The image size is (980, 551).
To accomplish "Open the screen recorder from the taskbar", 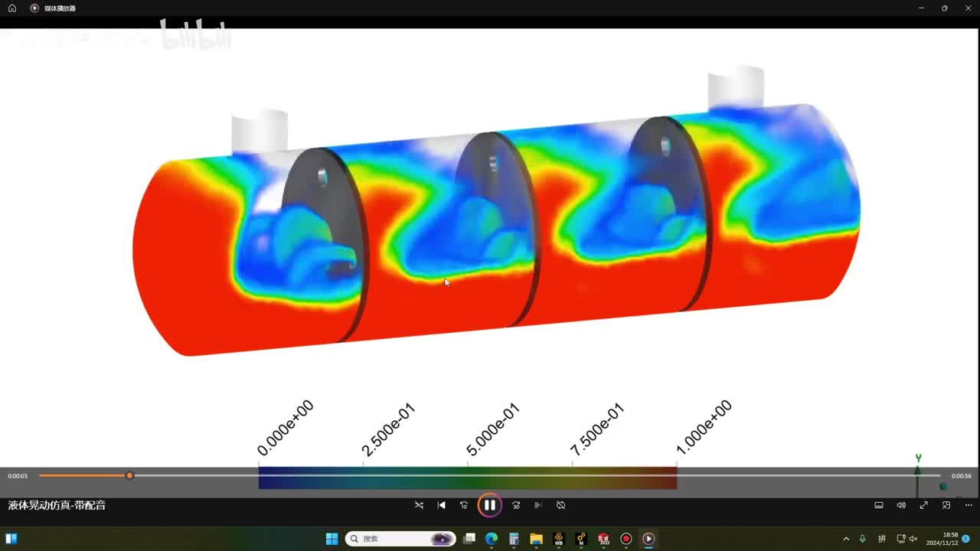I will click(x=626, y=539).
